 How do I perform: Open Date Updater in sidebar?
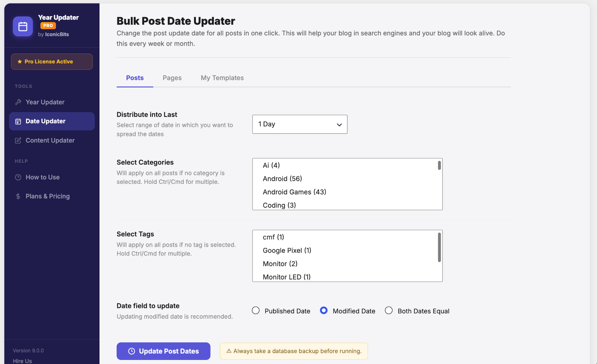[x=52, y=121]
